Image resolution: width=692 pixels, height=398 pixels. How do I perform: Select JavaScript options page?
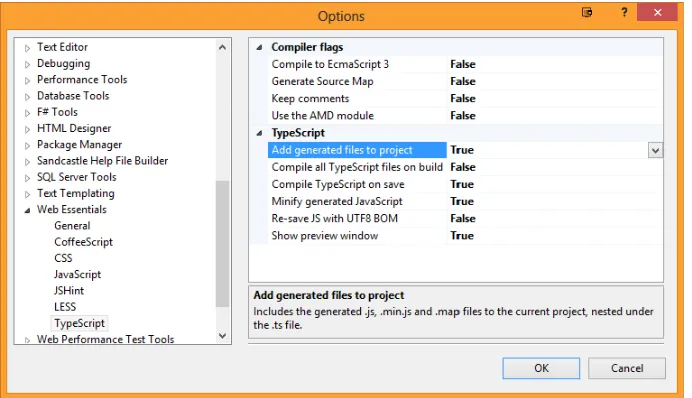[x=77, y=274]
